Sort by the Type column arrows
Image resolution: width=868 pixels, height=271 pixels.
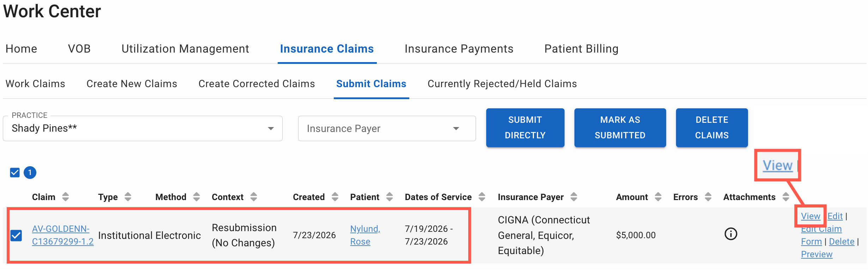[128, 197]
